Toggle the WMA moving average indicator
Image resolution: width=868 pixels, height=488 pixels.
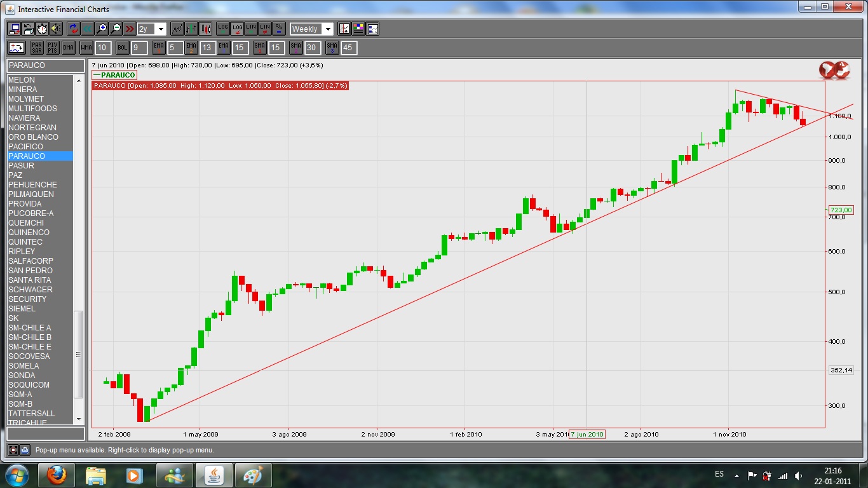point(86,48)
